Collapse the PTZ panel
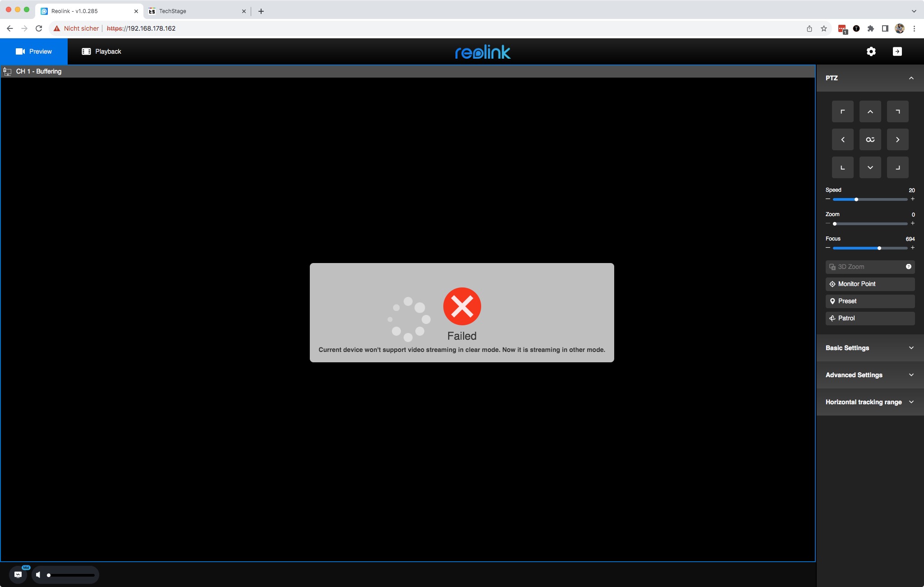The height and width of the screenshot is (587, 924). pos(911,78)
